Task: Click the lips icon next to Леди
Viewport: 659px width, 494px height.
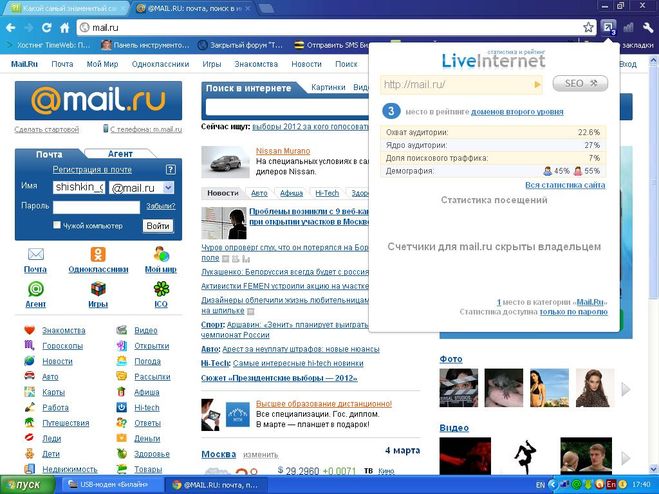Action: (29, 438)
